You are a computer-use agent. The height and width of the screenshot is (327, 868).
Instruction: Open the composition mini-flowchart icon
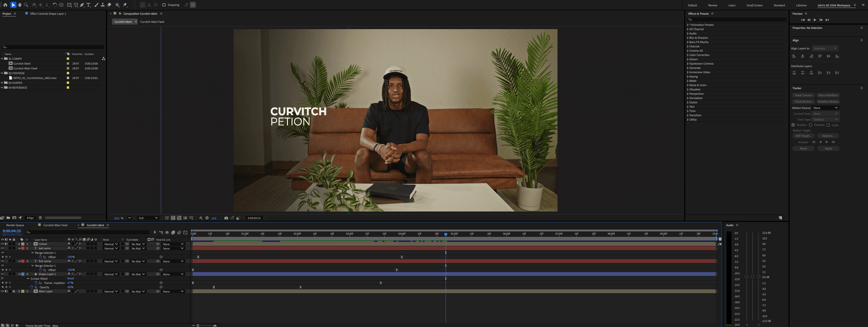click(x=161, y=232)
